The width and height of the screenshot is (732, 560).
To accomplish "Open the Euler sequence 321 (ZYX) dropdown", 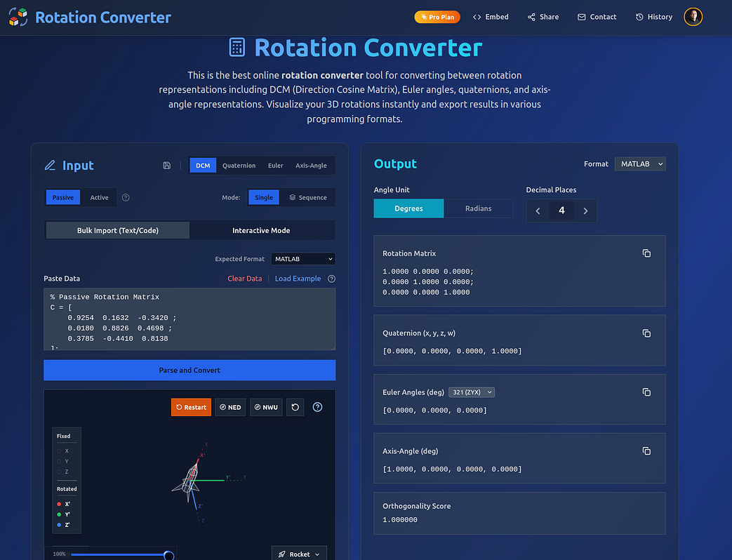I will (x=473, y=392).
